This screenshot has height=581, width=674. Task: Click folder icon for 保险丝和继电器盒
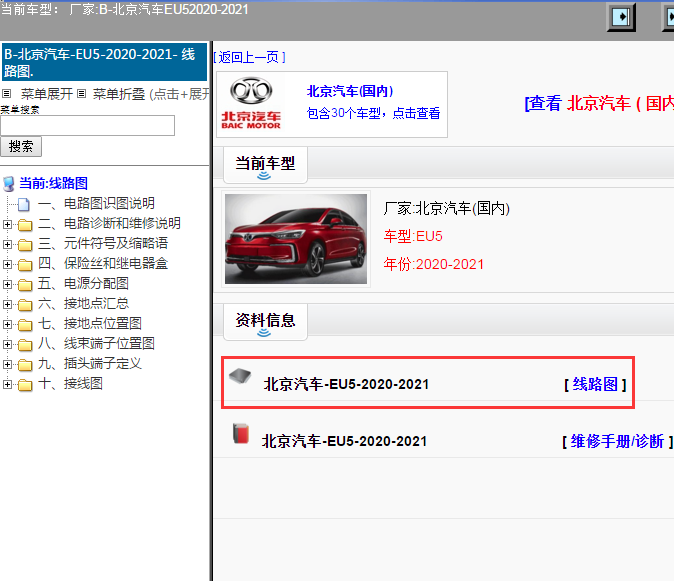pos(25,265)
